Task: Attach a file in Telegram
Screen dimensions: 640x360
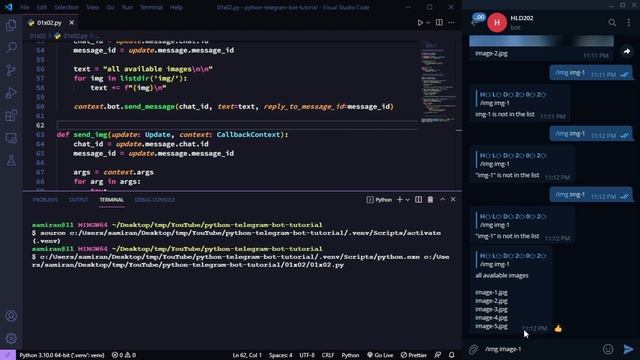Action: [x=473, y=349]
